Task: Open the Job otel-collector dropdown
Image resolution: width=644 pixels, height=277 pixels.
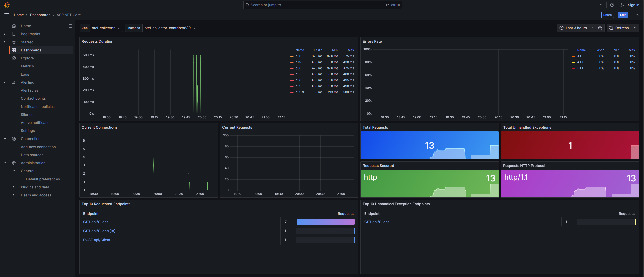Action: click(x=106, y=28)
